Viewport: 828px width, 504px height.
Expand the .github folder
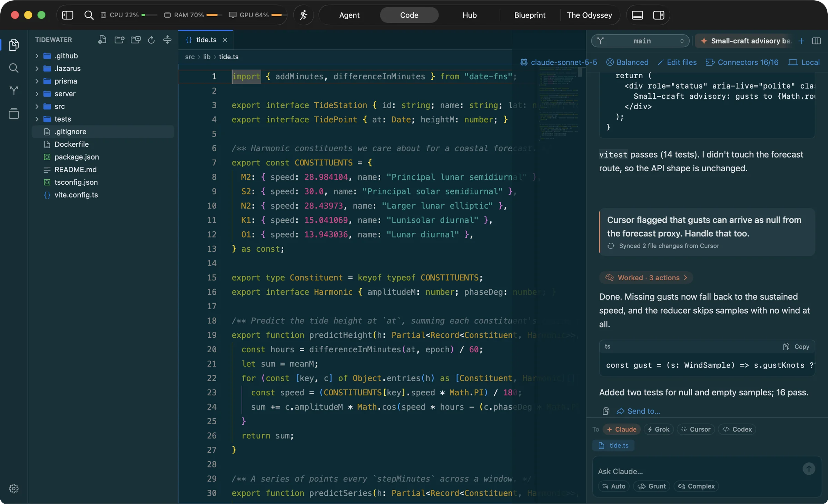(x=103, y=56)
